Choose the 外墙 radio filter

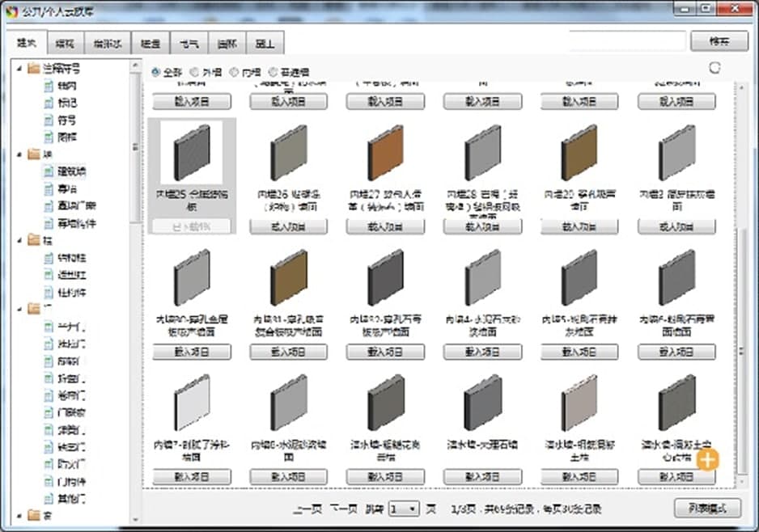195,72
